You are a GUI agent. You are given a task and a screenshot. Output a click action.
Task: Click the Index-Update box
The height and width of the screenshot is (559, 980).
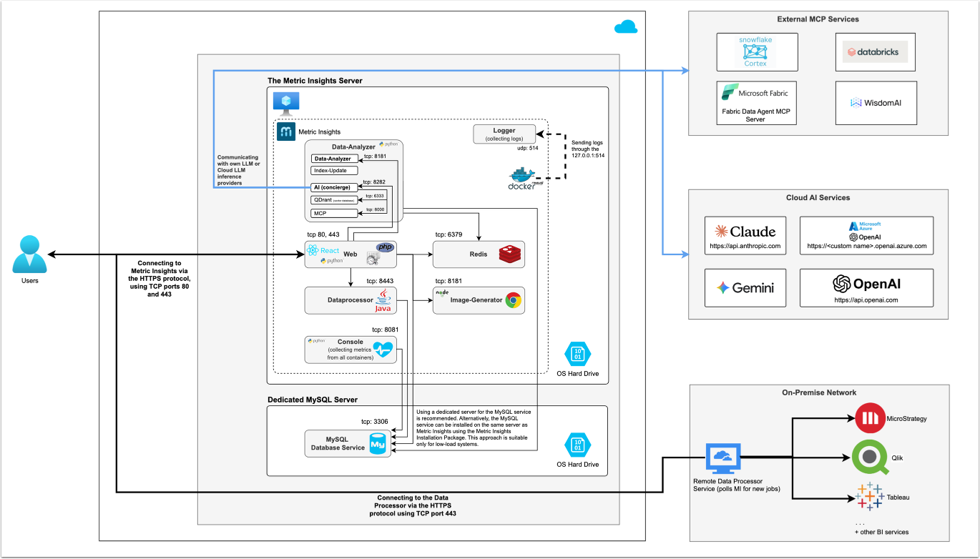[x=333, y=170]
